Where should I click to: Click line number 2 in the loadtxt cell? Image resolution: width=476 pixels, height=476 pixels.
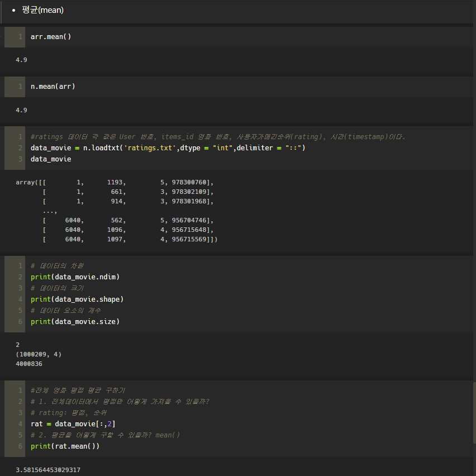click(20, 147)
